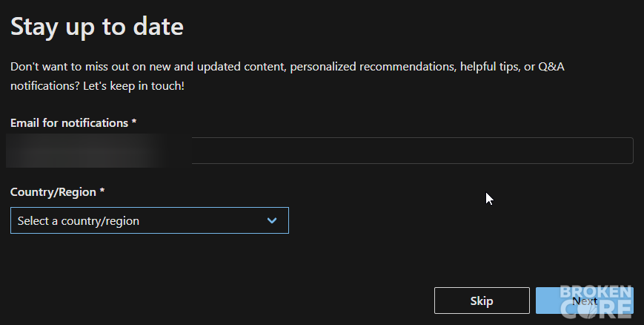The width and height of the screenshot is (644, 325).
Task: Click the "Country/Region" label
Action: point(58,192)
